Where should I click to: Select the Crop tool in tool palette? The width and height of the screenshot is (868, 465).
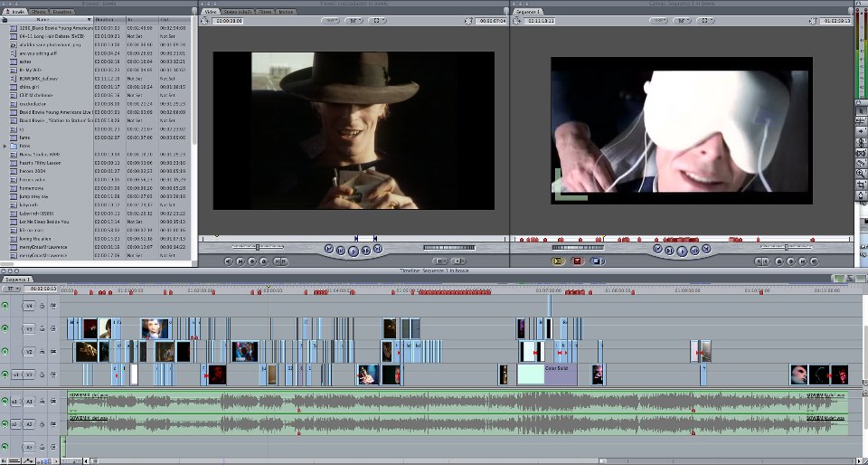862,185
